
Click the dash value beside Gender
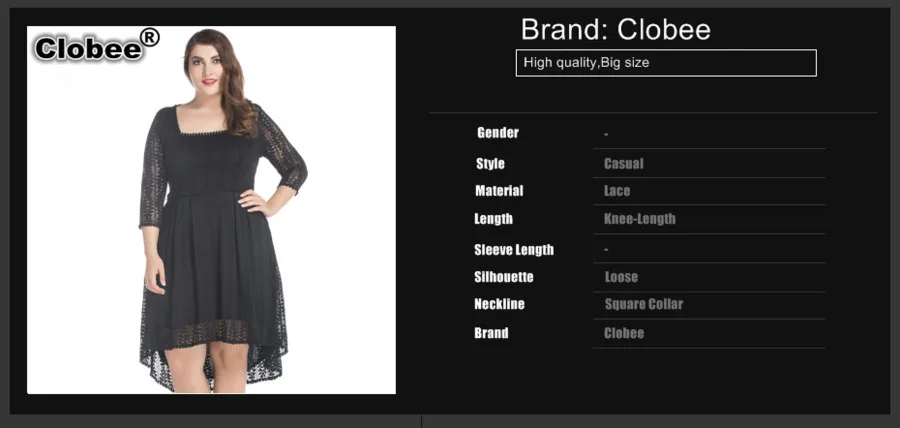pyautogui.click(x=606, y=134)
